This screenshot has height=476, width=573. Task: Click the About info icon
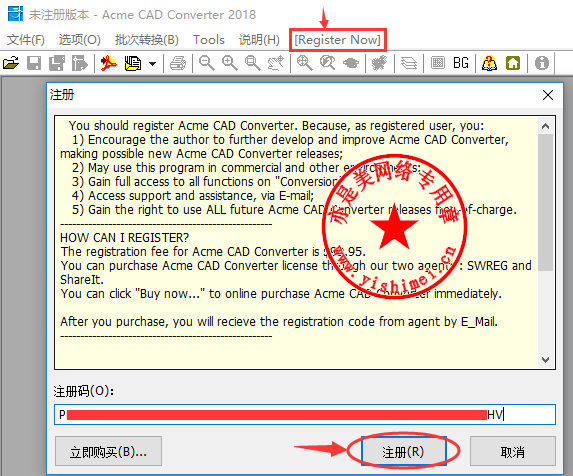(542, 63)
